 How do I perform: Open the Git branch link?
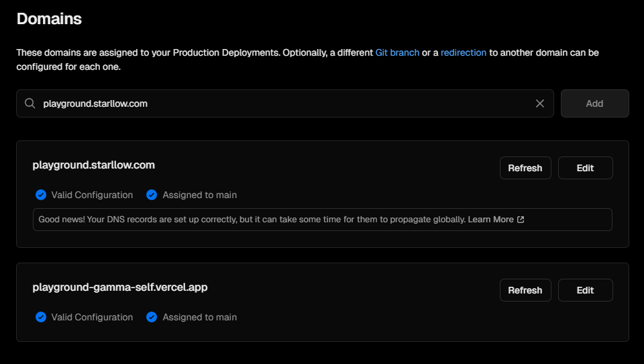click(397, 52)
